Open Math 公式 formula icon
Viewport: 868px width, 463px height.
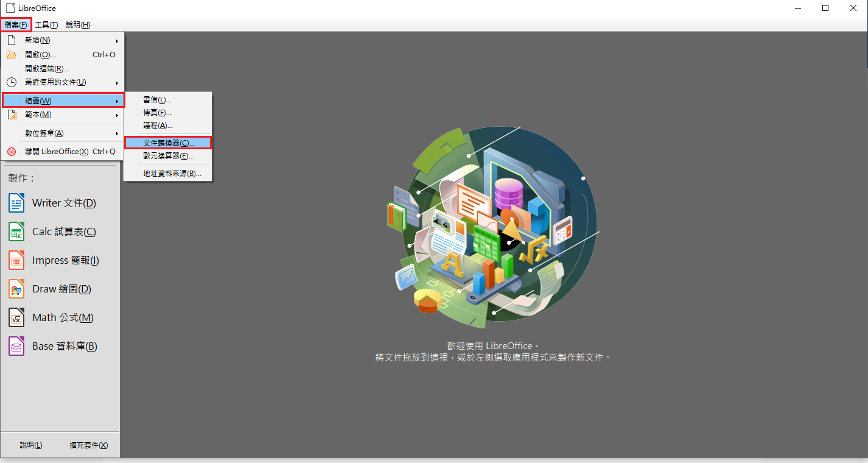[16, 317]
